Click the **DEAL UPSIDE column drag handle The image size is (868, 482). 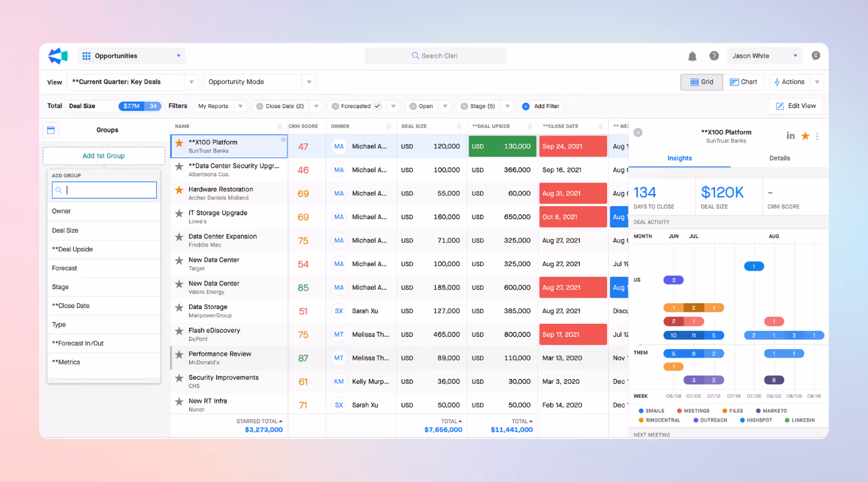click(530, 127)
